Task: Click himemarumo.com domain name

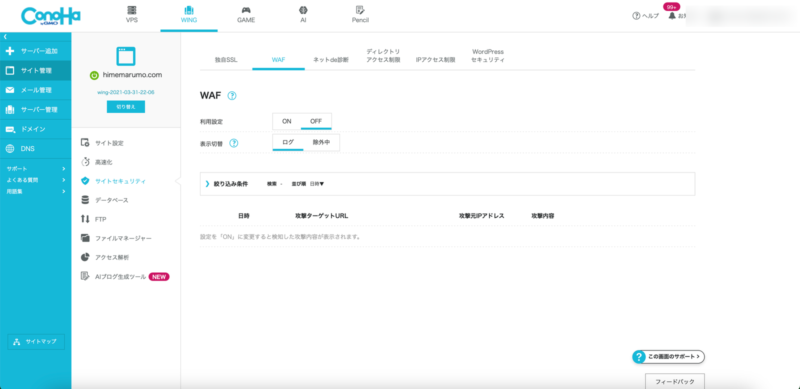Action: 132,75
